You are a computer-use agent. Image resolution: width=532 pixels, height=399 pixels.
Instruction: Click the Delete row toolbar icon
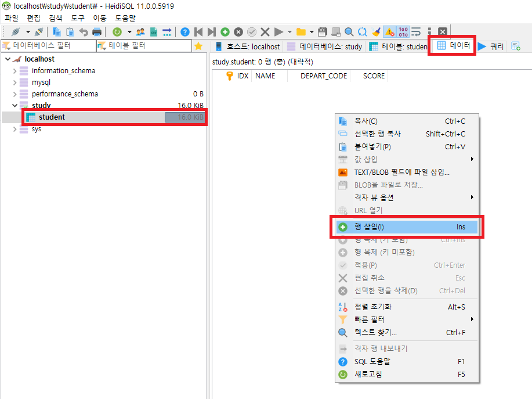[x=238, y=32]
